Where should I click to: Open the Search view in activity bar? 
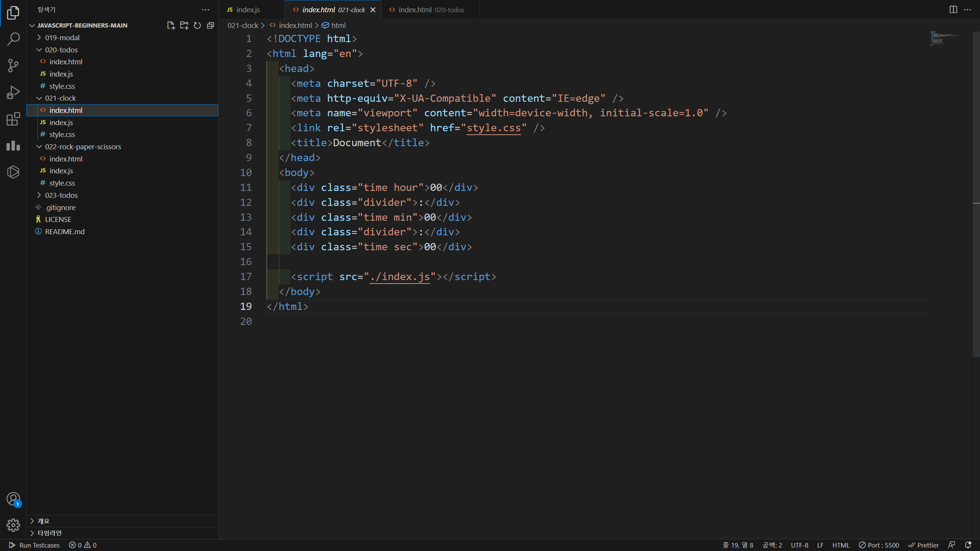(13, 39)
